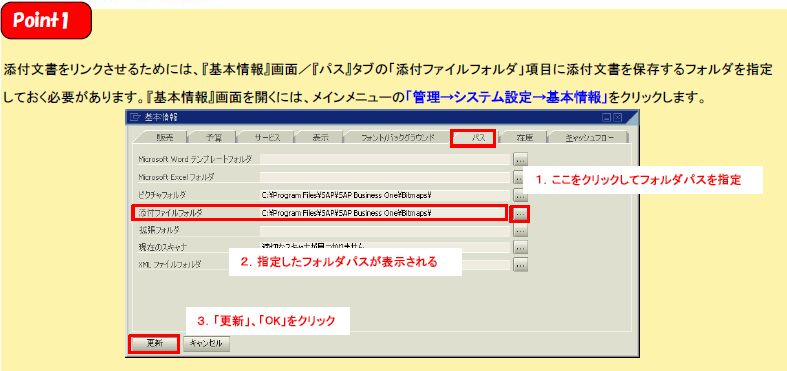This screenshot has width=787, height=371.
Task: Click the Microsoft Excel フォルダ label
Action: pyautogui.click(x=176, y=177)
